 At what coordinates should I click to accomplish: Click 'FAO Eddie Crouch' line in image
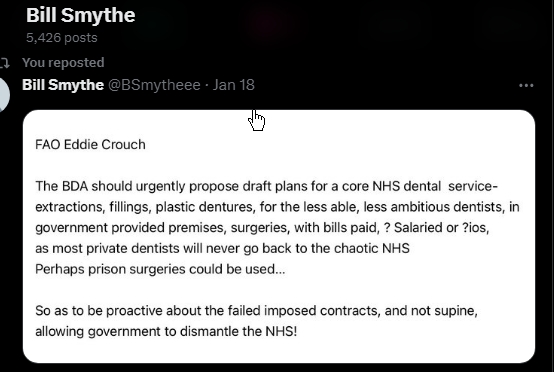[90, 144]
